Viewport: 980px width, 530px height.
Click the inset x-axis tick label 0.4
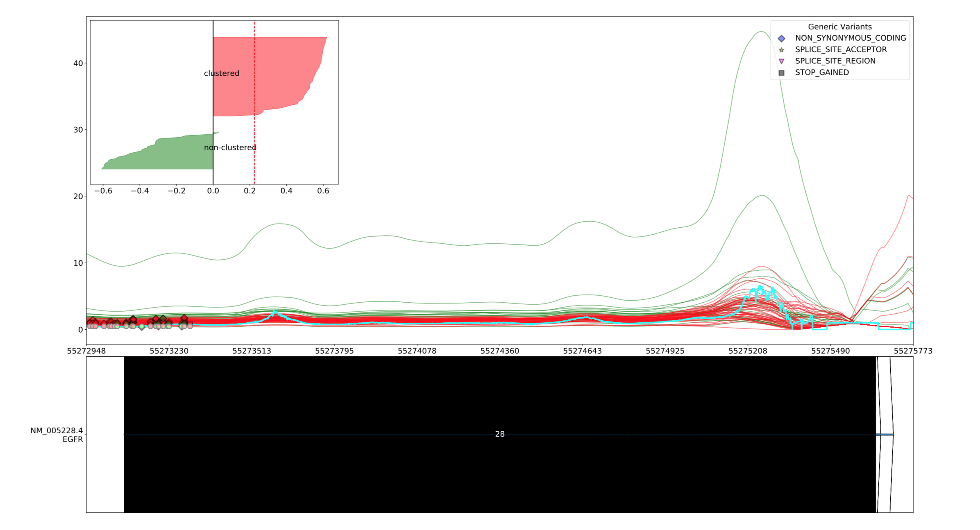pos(286,191)
